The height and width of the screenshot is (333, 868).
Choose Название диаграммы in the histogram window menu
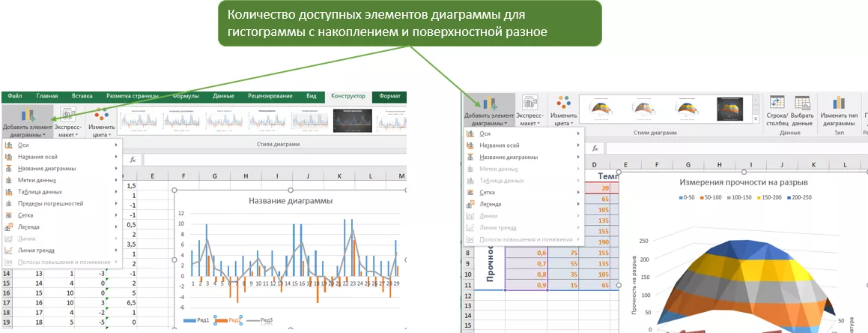(47, 169)
